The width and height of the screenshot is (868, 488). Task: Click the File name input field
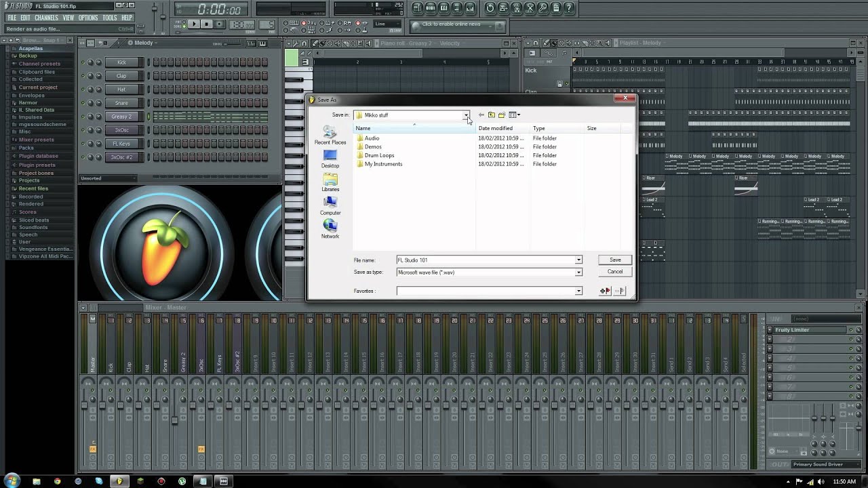[486, 260]
